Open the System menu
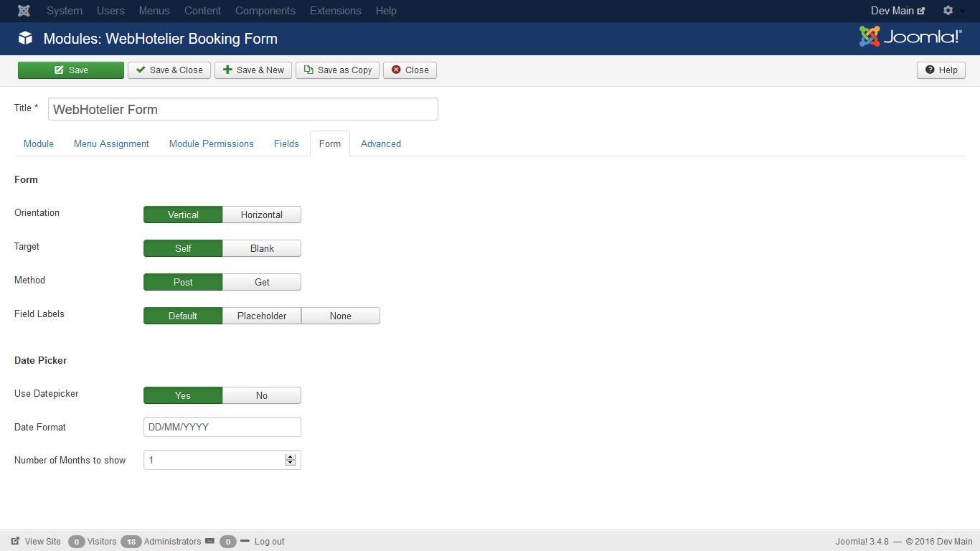 coord(65,11)
